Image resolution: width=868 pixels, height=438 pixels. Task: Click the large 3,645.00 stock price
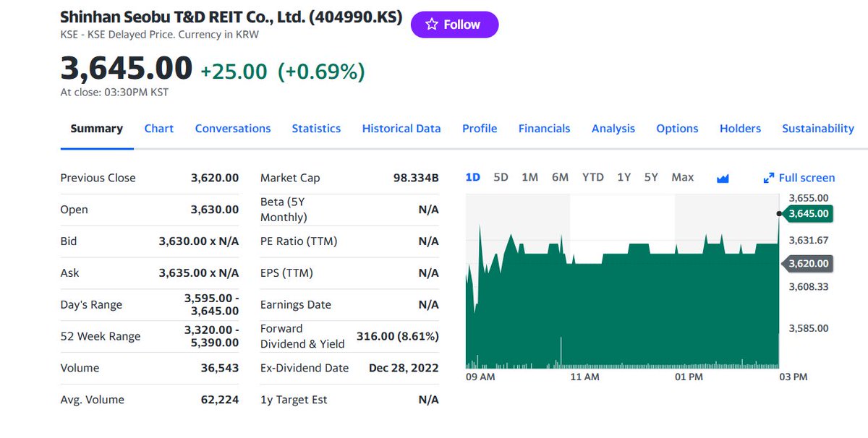coord(127,69)
